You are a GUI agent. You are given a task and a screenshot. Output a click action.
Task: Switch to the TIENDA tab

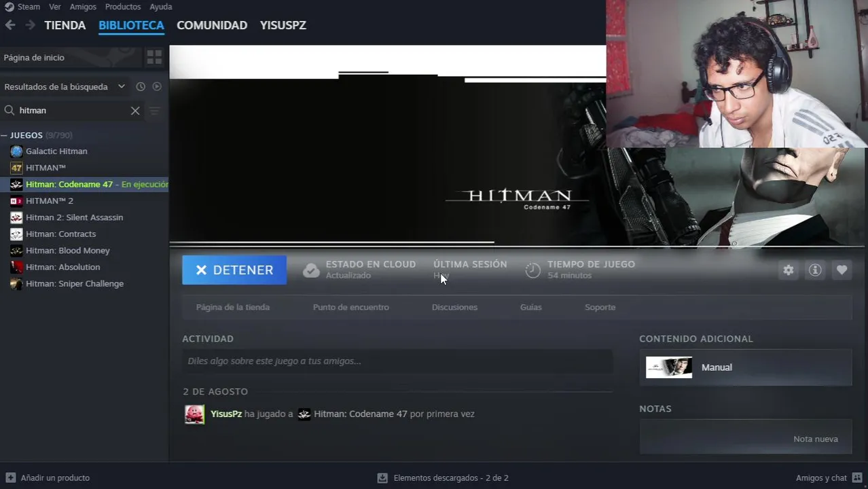pos(65,25)
